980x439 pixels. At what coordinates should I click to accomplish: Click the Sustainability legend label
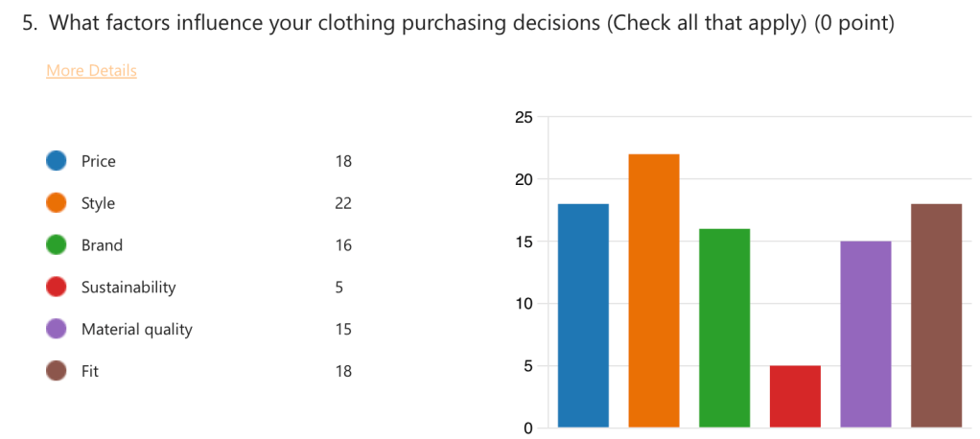[128, 288]
